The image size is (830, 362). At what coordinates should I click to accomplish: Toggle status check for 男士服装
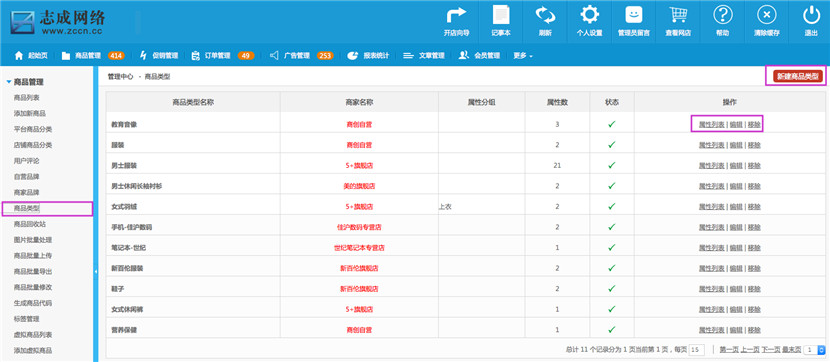click(x=612, y=165)
